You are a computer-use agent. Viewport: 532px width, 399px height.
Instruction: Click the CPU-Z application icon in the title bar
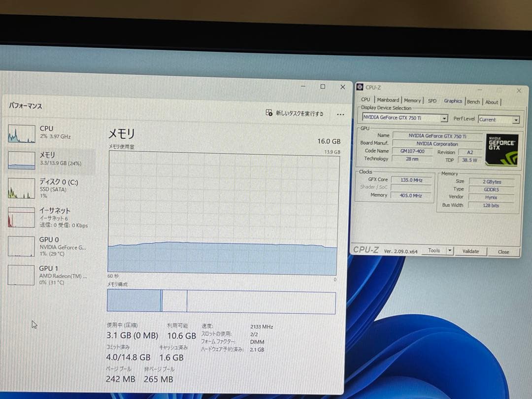[x=360, y=87]
